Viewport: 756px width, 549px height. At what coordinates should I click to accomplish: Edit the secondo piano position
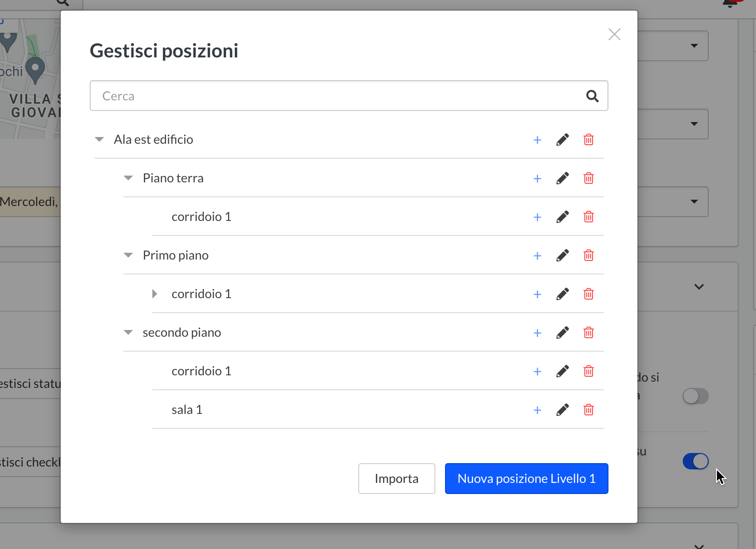coord(562,333)
